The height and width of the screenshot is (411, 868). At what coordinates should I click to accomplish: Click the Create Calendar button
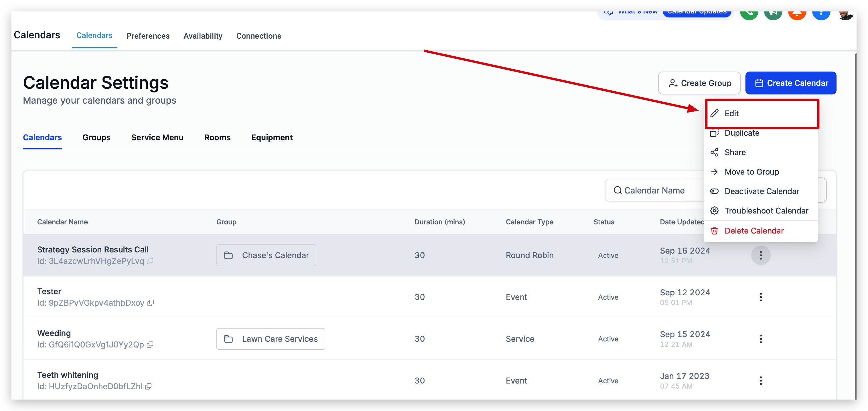pos(790,83)
